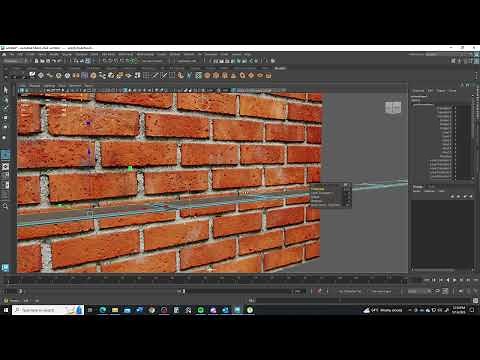Viewport: 480px width, 360px height.
Task: Click the view cube in viewport corner
Action: click(393, 108)
